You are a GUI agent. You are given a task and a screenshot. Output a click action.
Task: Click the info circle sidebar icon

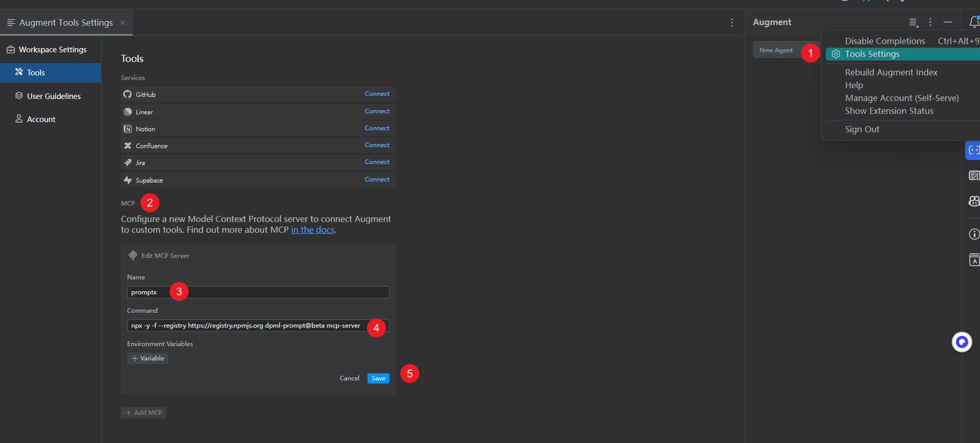coord(974,234)
